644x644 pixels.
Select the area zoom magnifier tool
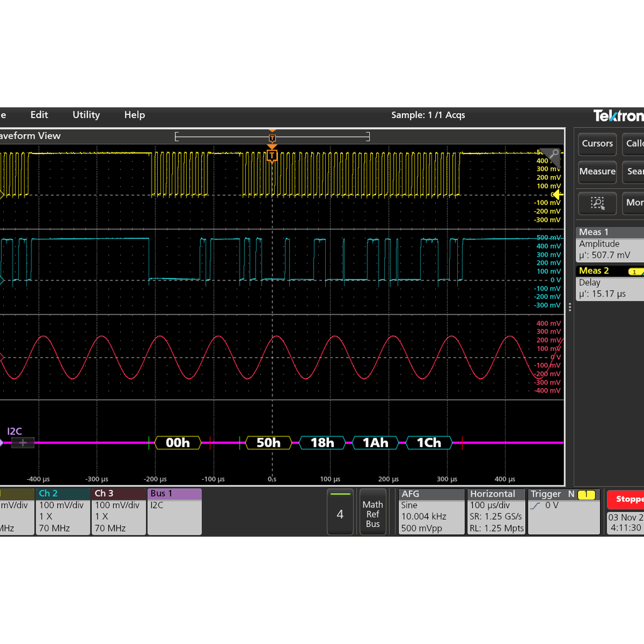pos(597,203)
